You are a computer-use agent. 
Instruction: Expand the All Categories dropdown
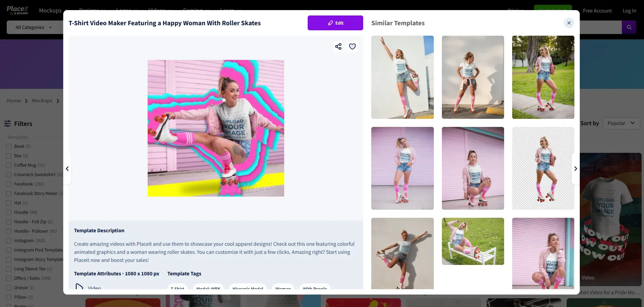pyautogui.click(x=32, y=27)
